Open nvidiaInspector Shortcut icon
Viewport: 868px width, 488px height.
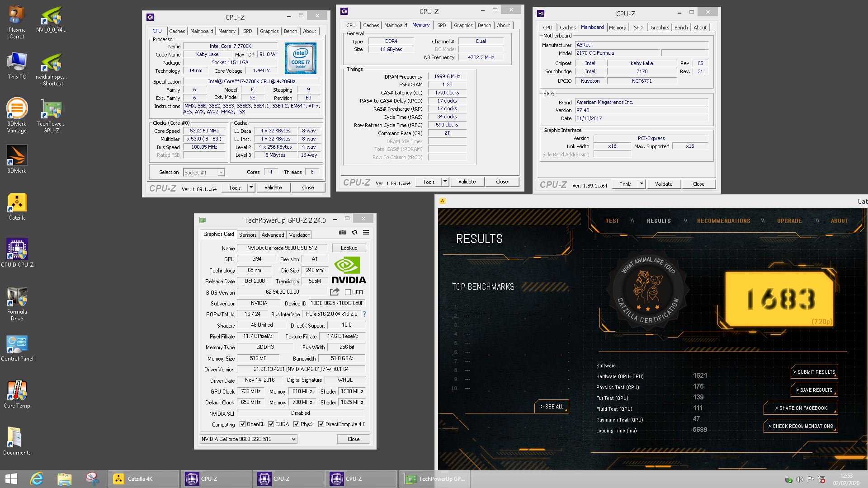click(x=51, y=69)
